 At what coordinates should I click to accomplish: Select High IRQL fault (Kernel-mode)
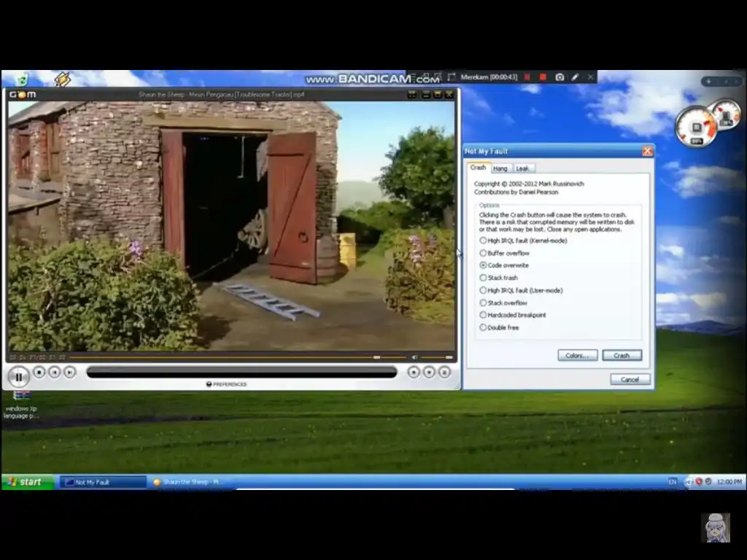(523, 241)
